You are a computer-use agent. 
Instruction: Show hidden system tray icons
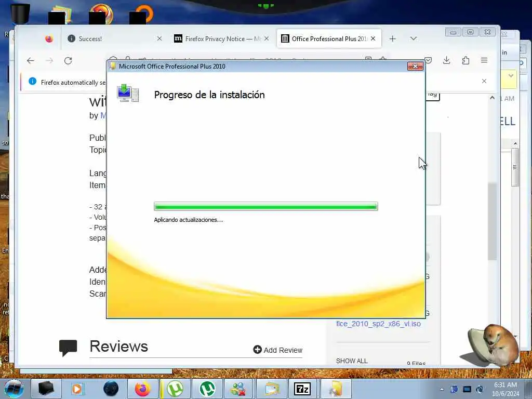(442, 389)
